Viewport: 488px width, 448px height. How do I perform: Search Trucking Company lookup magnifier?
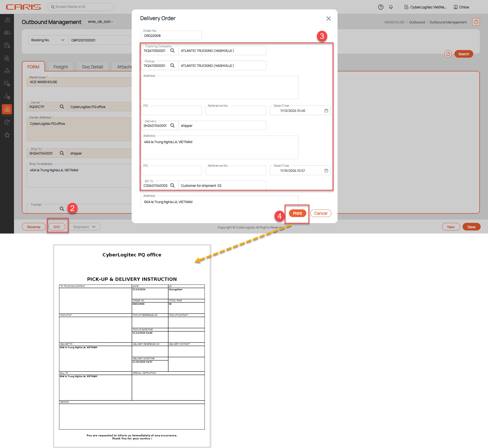click(x=172, y=51)
